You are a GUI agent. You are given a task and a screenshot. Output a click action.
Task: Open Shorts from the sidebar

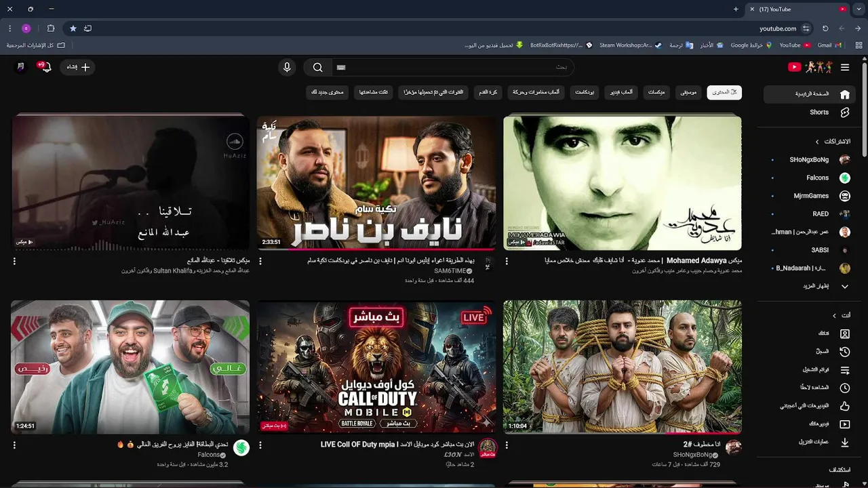[807, 113]
